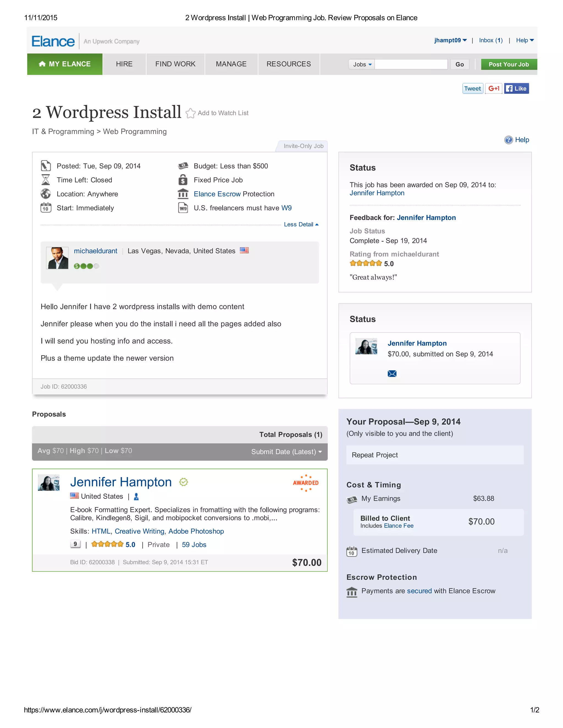The image size is (563, 728).
Task: Open the Jobs search type dropdown
Action: click(361, 64)
